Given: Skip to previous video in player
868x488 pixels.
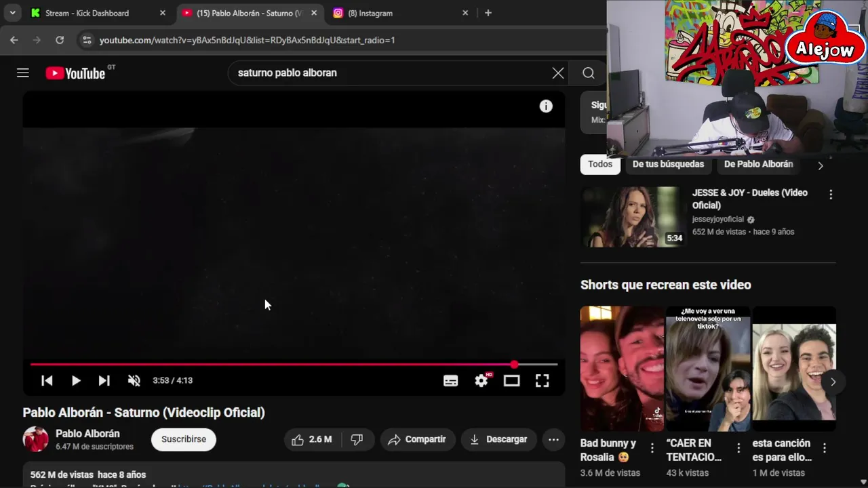Looking at the screenshot, I should tap(47, 381).
